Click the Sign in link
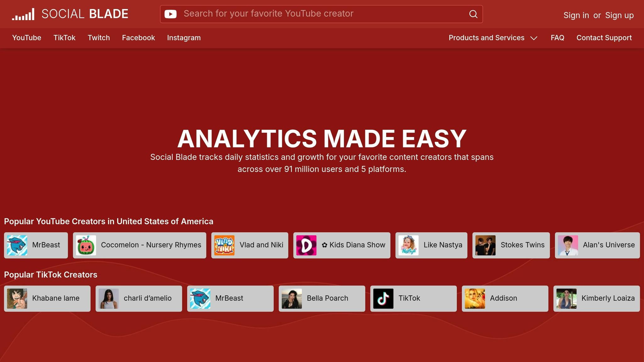Screen dimensions: 644x362 576,15
